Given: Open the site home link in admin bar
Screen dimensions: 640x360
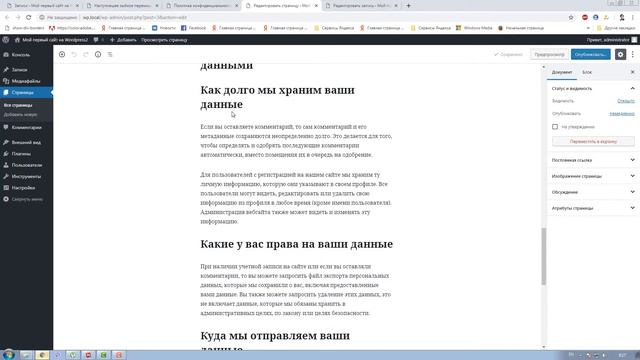Looking at the screenshot, I should [51, 40].
